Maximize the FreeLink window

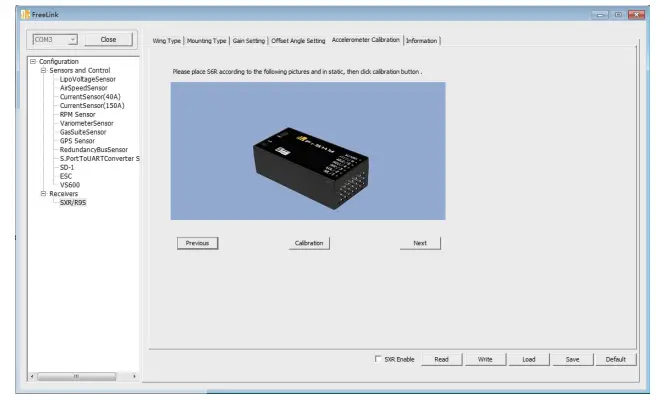click(618, 15)
